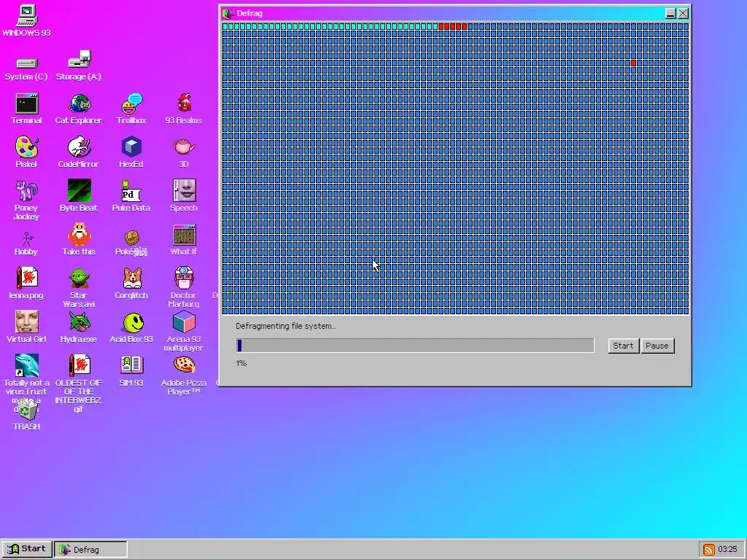Click the 03:25 taskbar clock
Image resolution: width=747 pixels, height=560 pixels.
[727, 550]
